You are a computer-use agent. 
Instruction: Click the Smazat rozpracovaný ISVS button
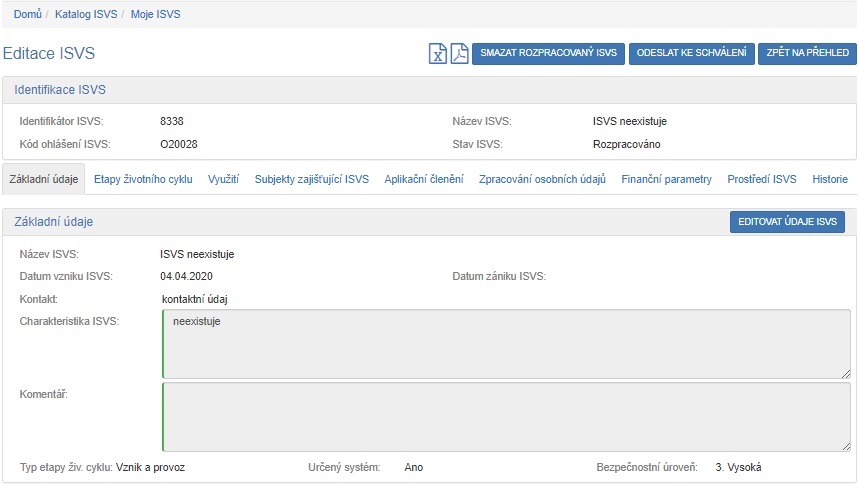(x=548, y=54)
